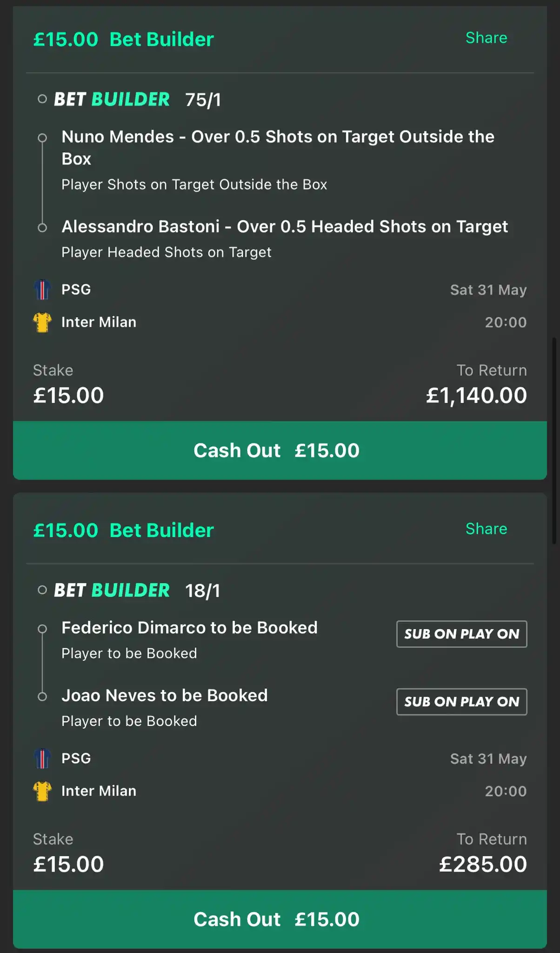Expand the first £15.00 Bet Builder header

coord(124,40)
